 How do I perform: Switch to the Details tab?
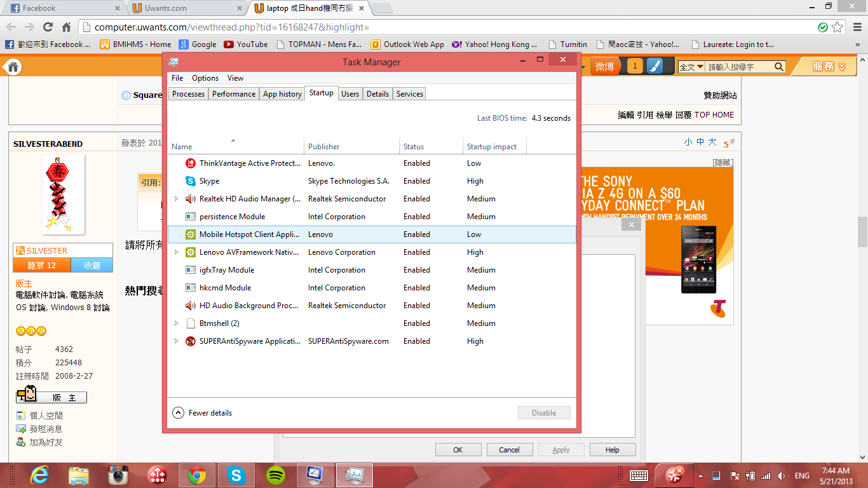coord(377,94)
